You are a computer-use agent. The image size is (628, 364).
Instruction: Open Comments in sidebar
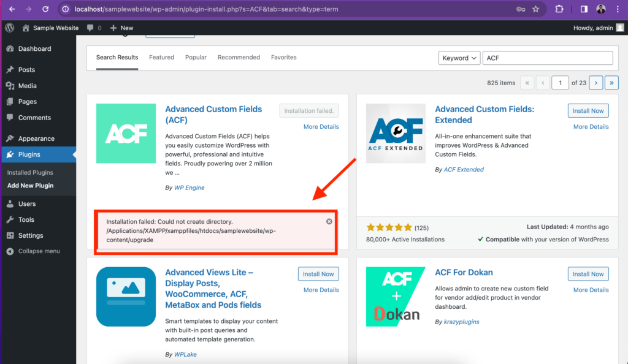[x=34, y=118]
